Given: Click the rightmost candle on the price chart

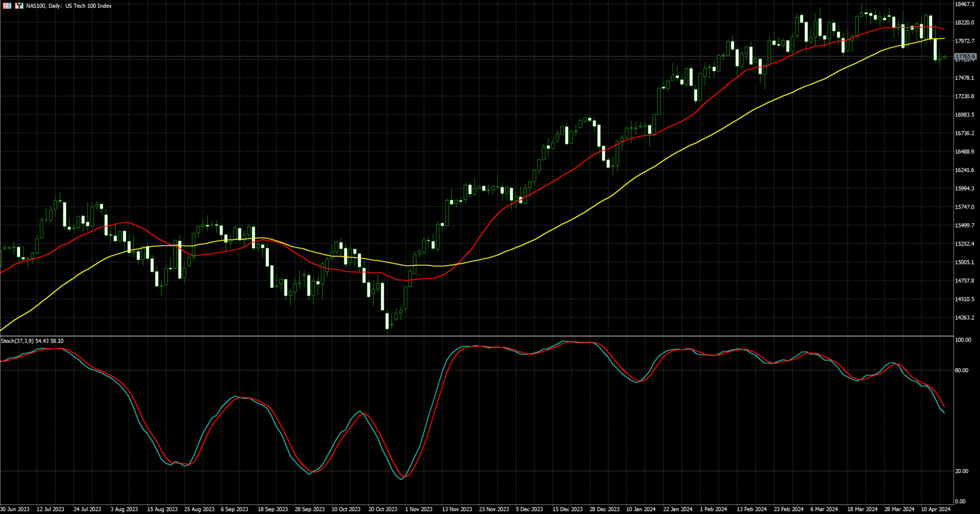Looking at the screenshot, I should coord(944,57).
